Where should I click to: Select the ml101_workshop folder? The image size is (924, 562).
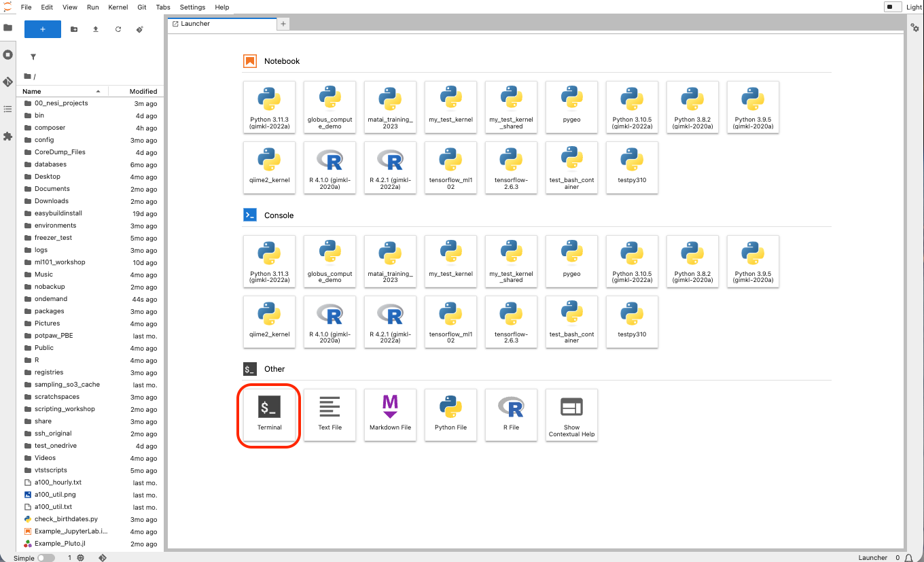click(90, 262)
